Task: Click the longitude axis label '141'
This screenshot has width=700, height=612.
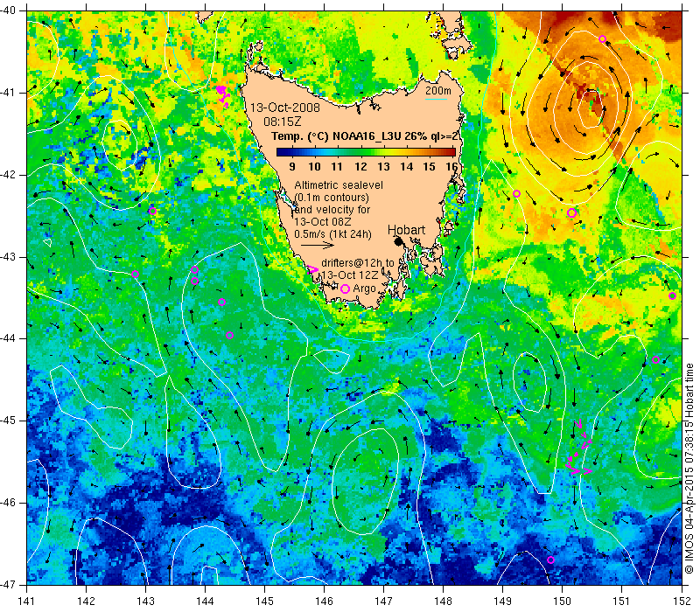Action: 27,601
